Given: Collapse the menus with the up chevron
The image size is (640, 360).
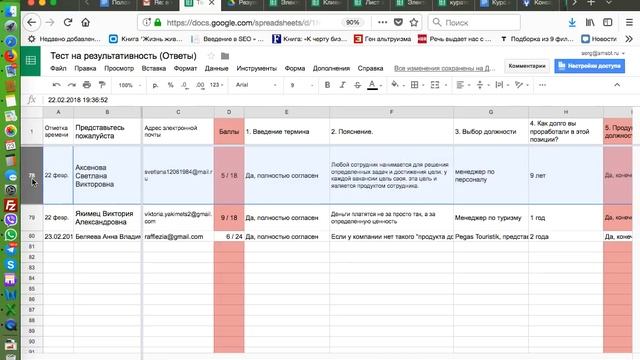Looking at the screenshot, I should coord(617,85).
